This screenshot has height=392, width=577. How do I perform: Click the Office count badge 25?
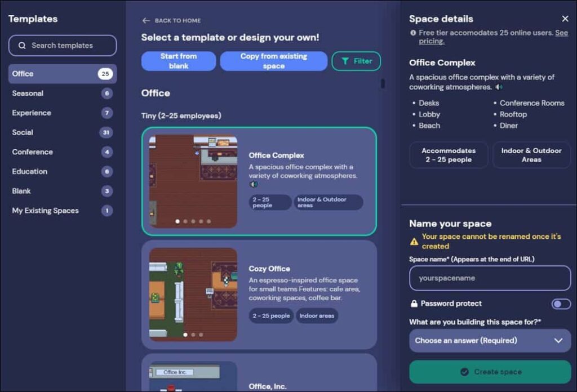click(x=105, y=74)
